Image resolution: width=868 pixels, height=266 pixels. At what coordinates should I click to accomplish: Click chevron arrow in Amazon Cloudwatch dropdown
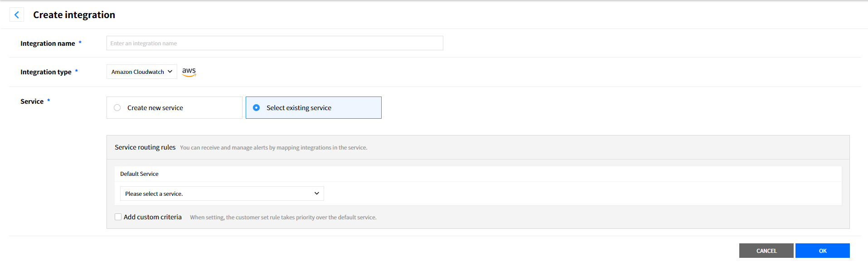click(x=170, y=72)
